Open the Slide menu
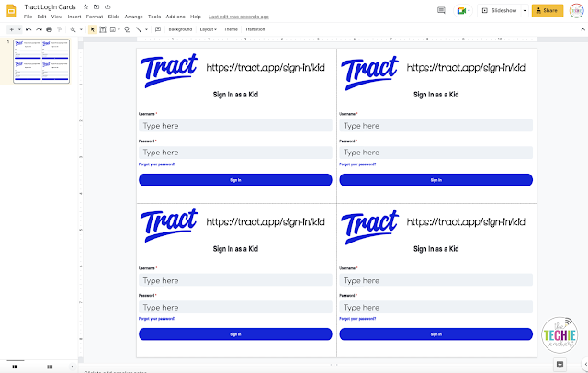The height and width of the screenshot is (373, 588). 114,17
